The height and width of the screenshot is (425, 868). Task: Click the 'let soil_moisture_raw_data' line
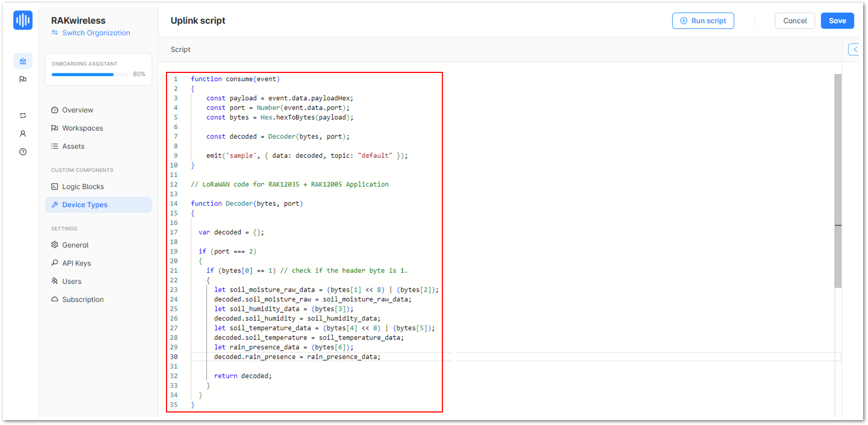pyautogui.click(x=327, y=290)
